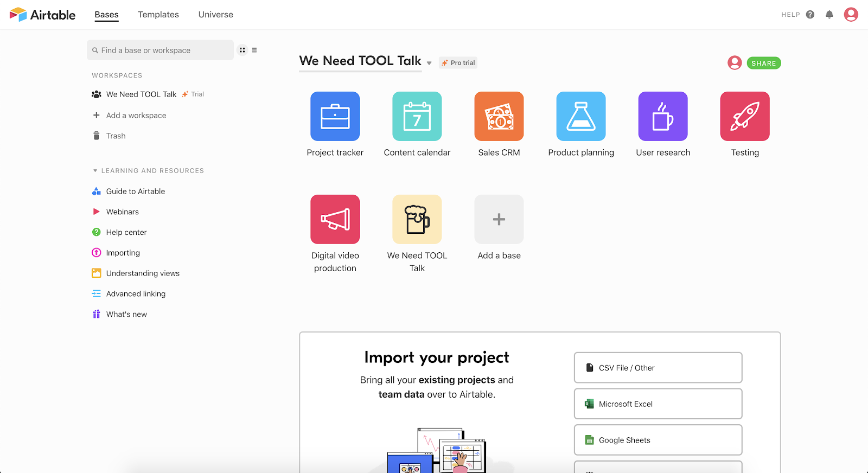Click Add a workspace label

(x=136, y=115)
